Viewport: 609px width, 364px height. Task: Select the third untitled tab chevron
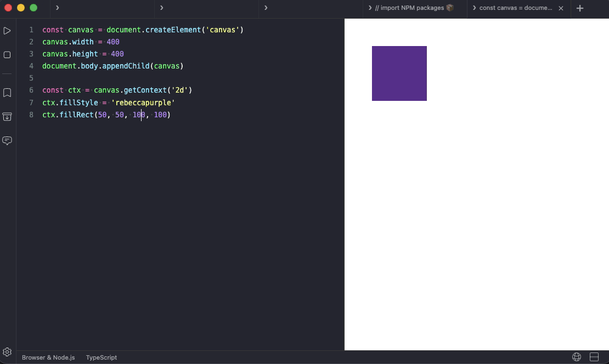point(266,8)
